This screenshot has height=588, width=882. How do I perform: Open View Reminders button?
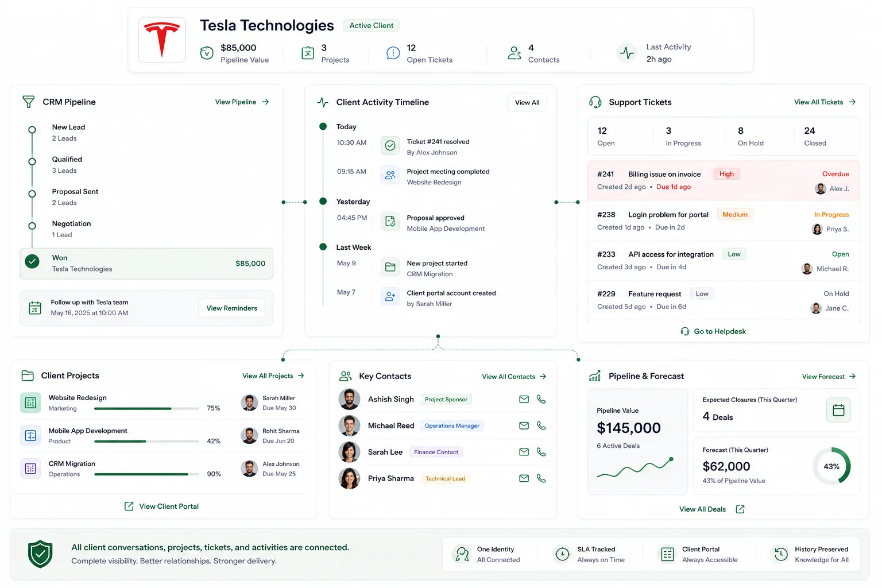(232, 308)
